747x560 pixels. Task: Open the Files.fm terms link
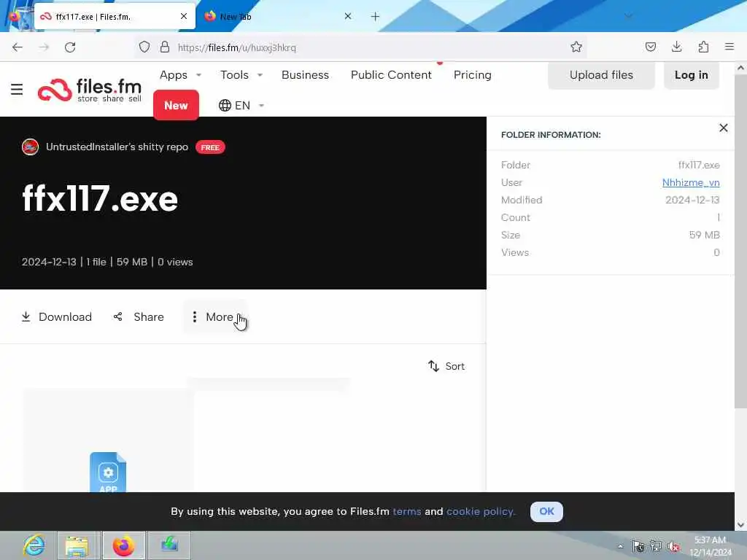tap(407, 511)
